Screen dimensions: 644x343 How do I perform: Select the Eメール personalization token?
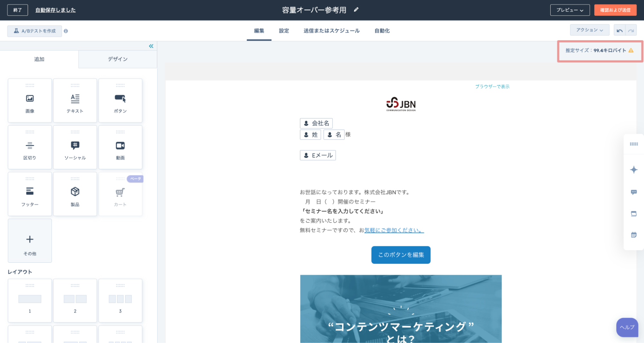coord(318,155)
